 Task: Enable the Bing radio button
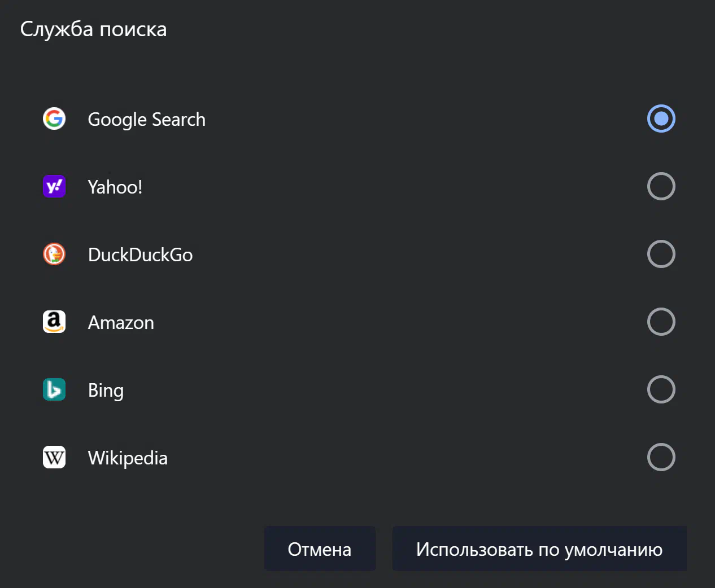[661, 389]
